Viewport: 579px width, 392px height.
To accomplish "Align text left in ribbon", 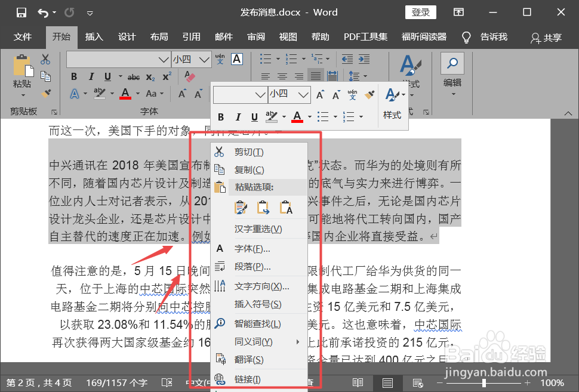I will 265,76.
